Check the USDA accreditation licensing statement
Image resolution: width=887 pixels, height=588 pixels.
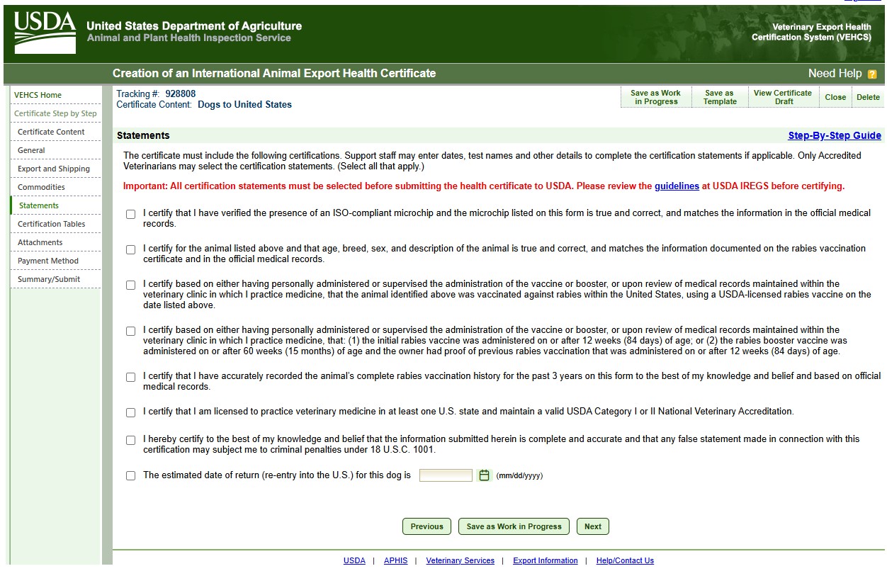[130, 412]
